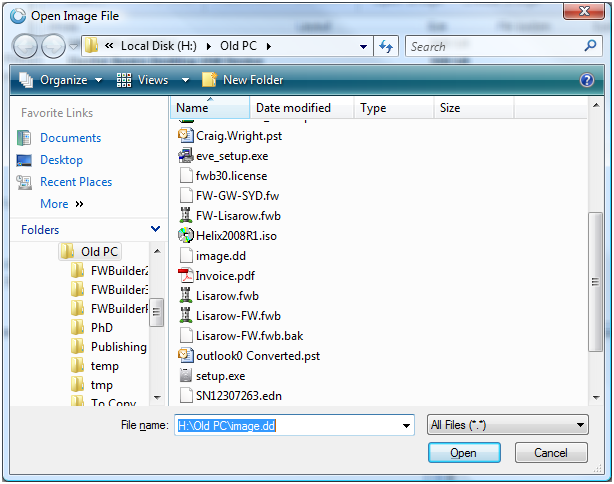Click the Open button
This screenshot has width=614, height=484.
(x=464, y=453)
